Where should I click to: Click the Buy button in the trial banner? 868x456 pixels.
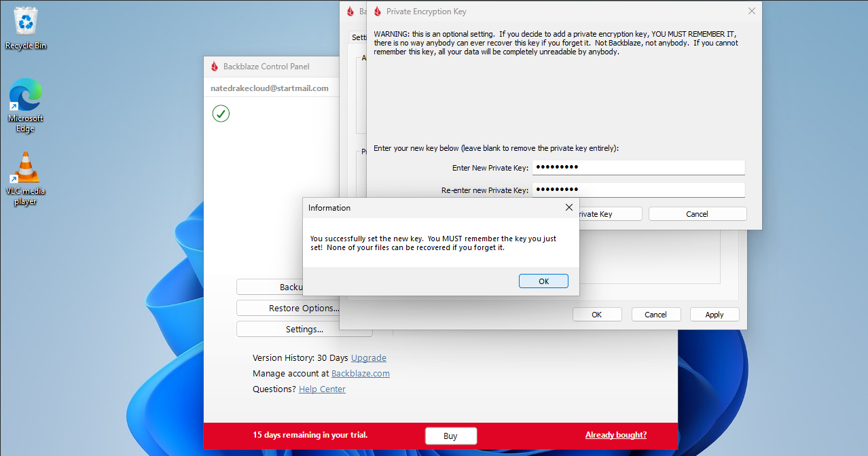pyautogui.click(x=451, y=436)
